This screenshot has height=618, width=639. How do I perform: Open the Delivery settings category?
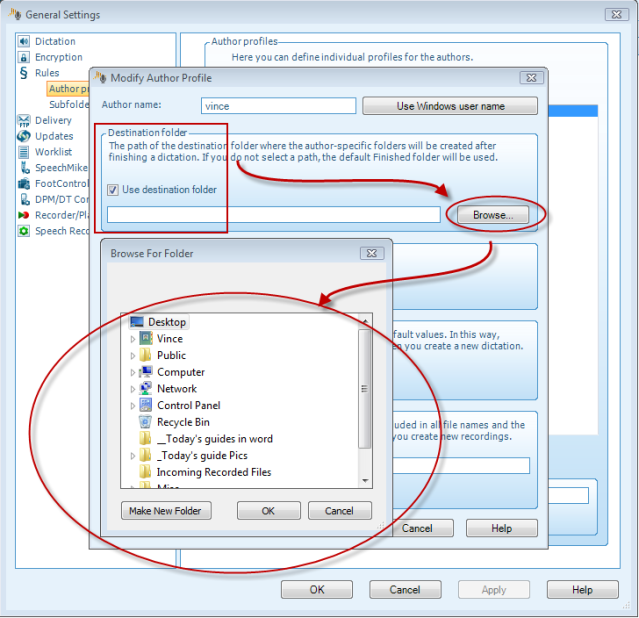(x=53, y=121)
